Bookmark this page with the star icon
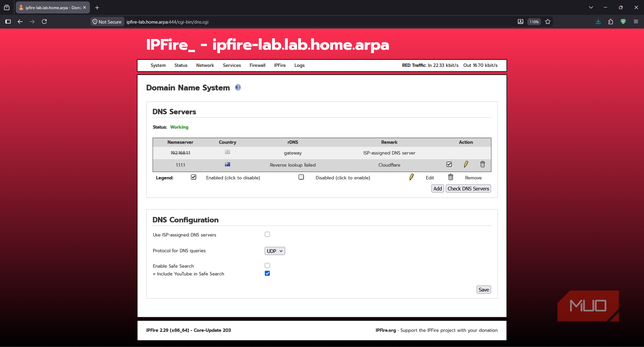The width and height of the screenshot is (644, 347). [548, 22]
